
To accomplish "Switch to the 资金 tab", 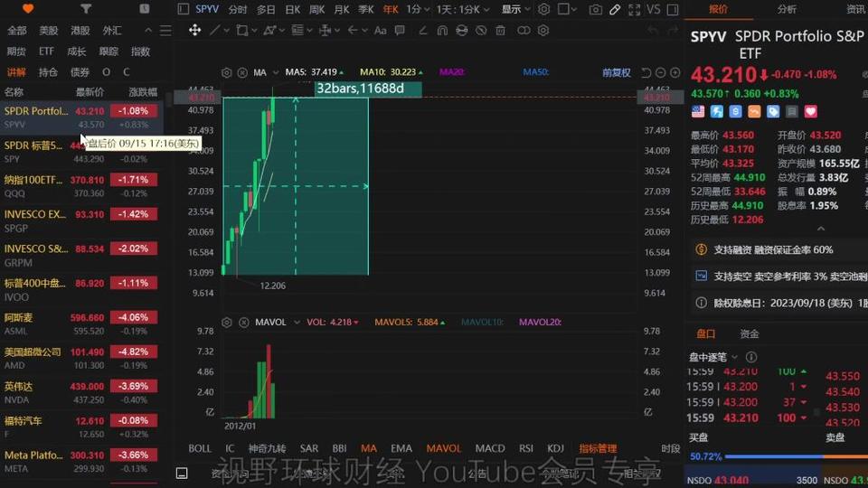I will click(750, 333).
